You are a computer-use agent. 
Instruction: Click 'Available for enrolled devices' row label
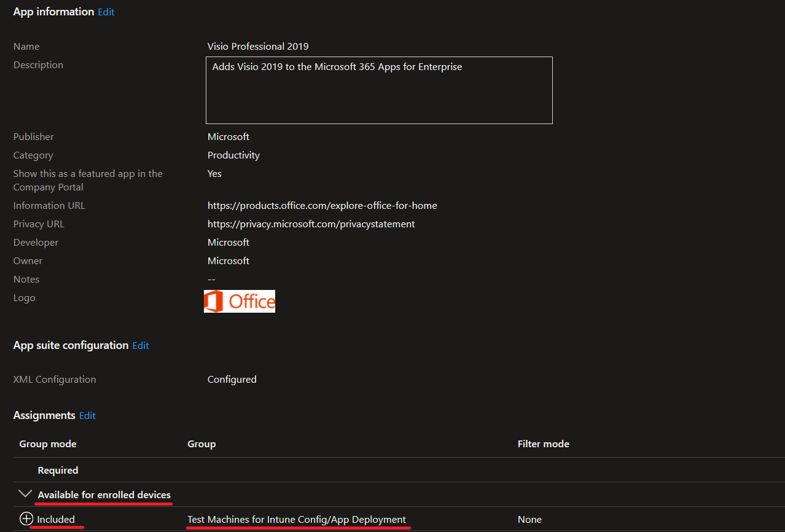pos(104,495)
